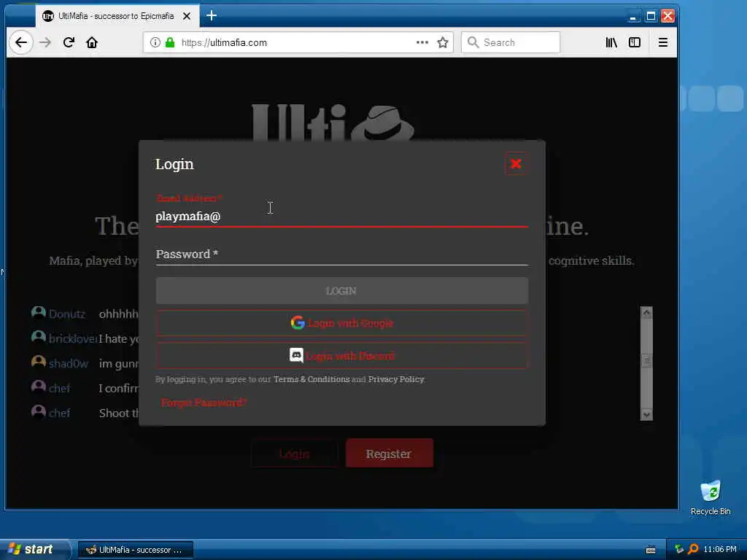
Task: Click the bricklover username in chat
Action: pos(73,339)
